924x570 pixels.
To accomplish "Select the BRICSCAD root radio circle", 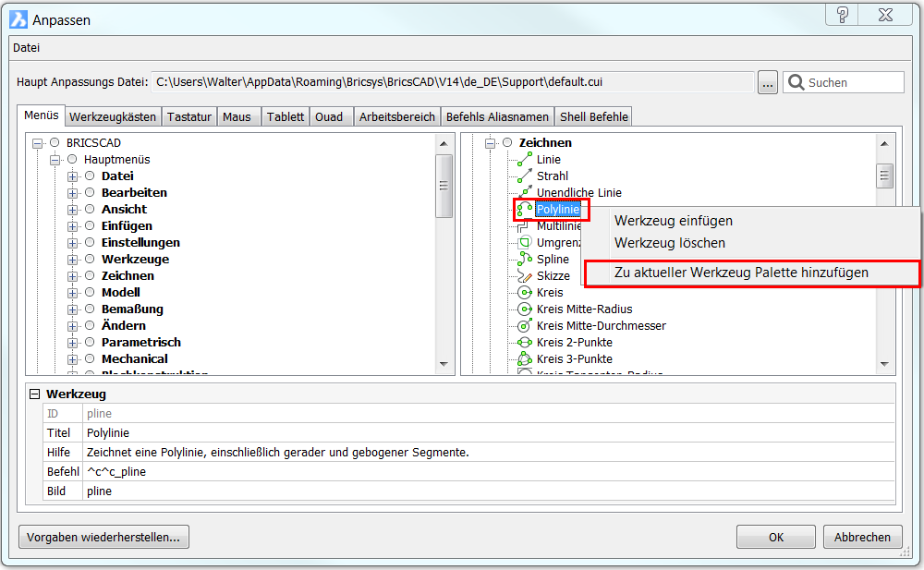I will click(55, 142).
